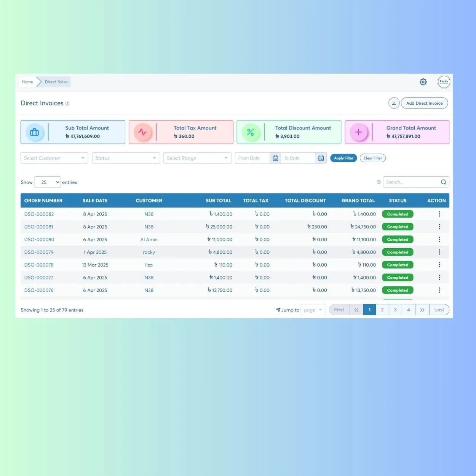The height and width of the screenshot is (476, 476).
Task: Open the settings gear icon
Action: click(x=423, y=81)
